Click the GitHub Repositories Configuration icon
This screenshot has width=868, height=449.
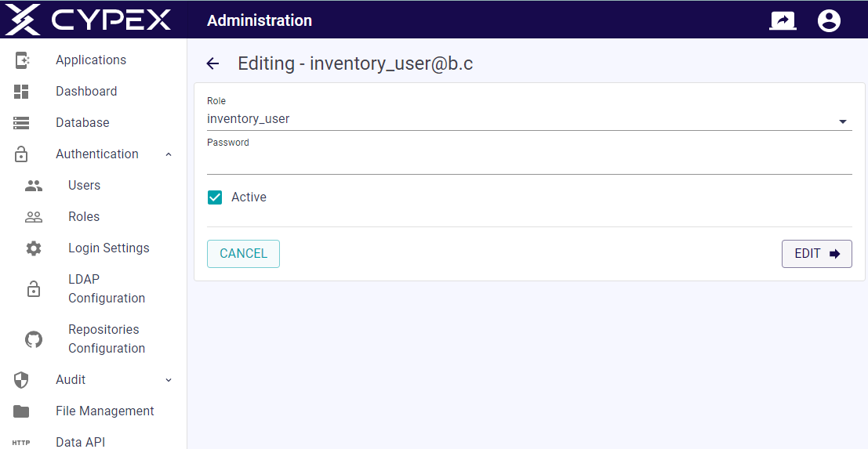(34, 339)
